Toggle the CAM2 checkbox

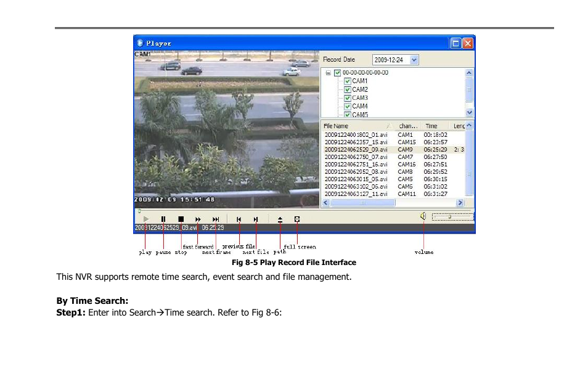point(347,89)
